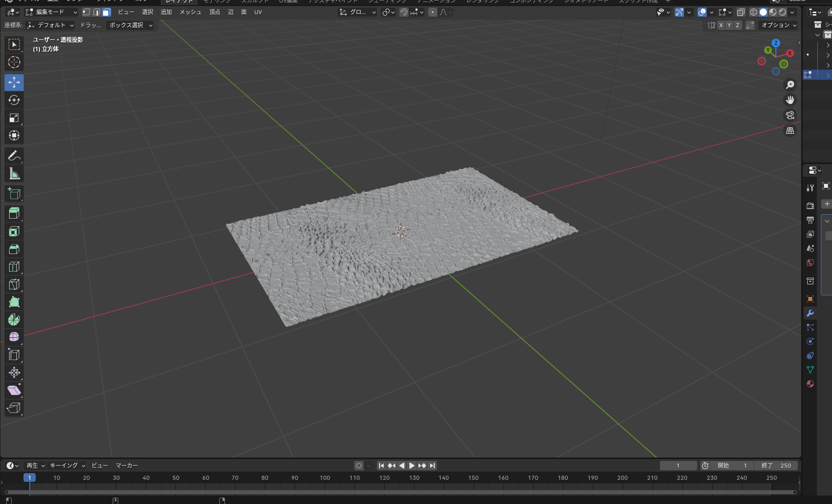Choose the Measure tool
Image resolution: width=832 pixels, height=504 pixels.
(x=14, y=174)
